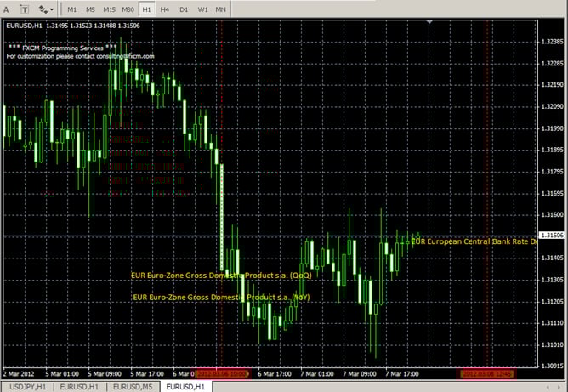
Task: Change chart to H4 timeframe
Action: 165,9
